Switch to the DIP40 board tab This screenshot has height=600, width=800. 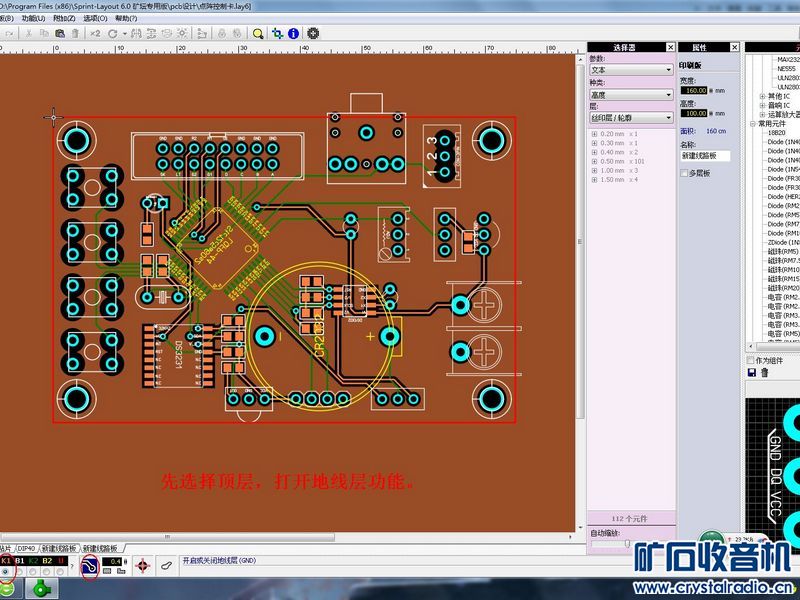[26, 548]
